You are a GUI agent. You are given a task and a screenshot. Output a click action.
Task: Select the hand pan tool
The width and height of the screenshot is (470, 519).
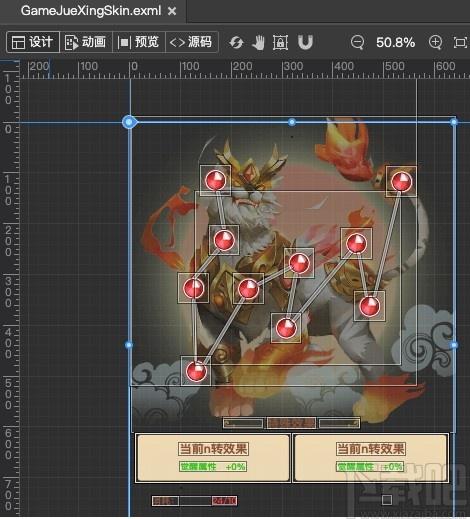[258, 43]
